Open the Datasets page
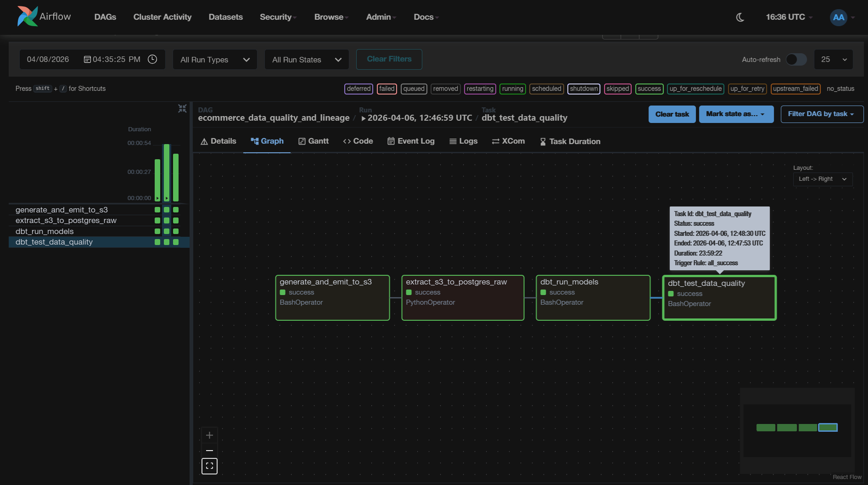Image resolution: width=868 pixels, height=485 pixels. pos(225,17)
